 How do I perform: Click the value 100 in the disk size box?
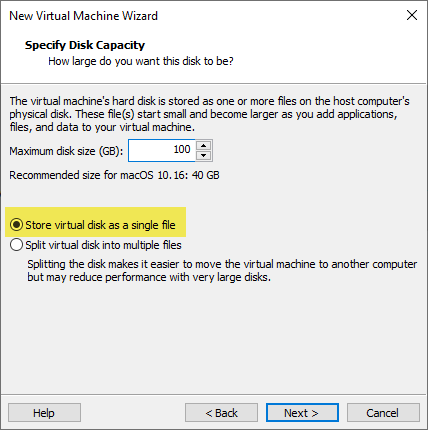click(182, 149)
